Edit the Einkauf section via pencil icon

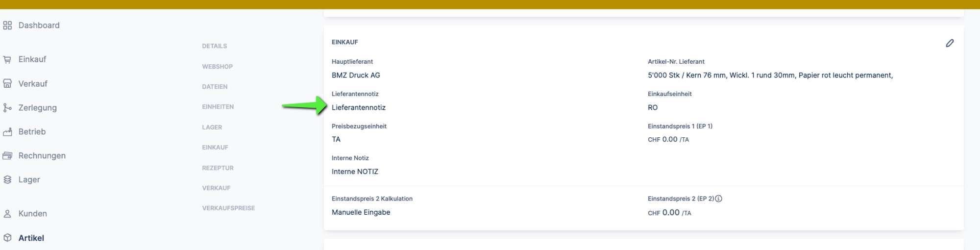click(x=950, y=43)
